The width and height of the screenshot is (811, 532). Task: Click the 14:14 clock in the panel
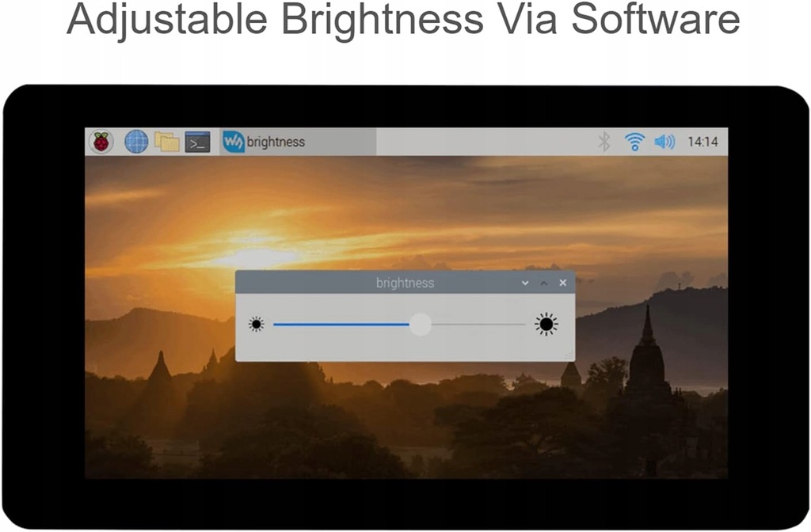pos(702,142)
